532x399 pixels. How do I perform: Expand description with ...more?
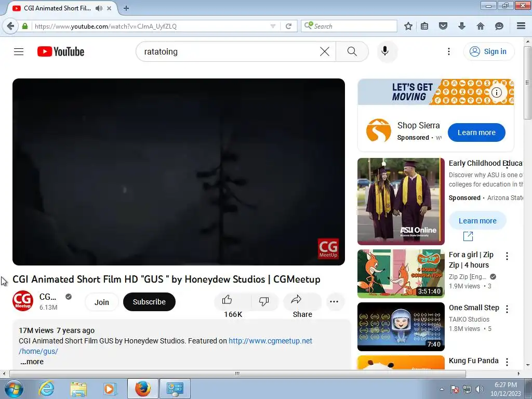(x=32, y=362)
